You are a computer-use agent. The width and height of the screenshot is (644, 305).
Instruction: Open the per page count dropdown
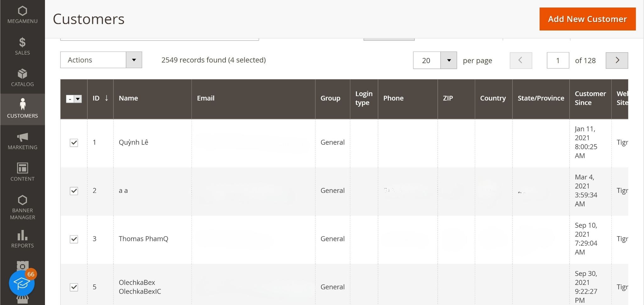[x=449, y=60]
